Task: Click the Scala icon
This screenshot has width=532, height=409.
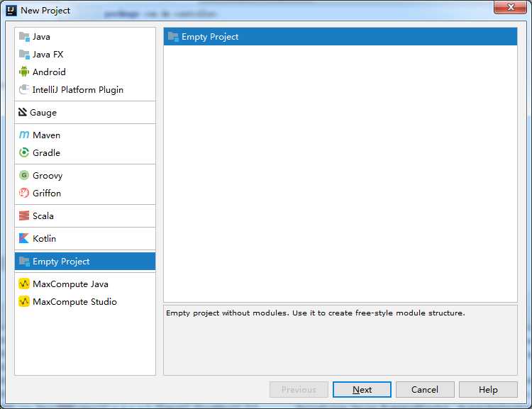Action: tap(24, 215)
